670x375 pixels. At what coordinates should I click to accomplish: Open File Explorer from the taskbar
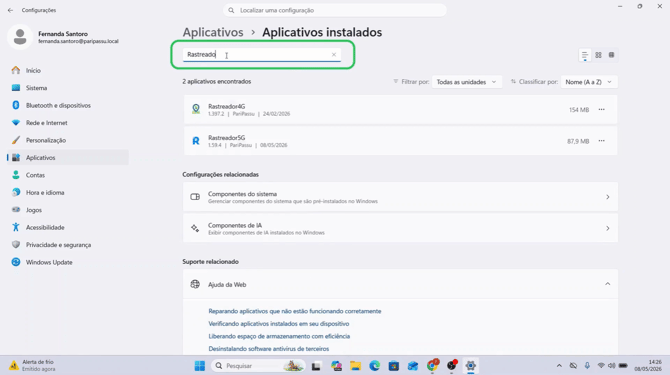coord(355,366)
